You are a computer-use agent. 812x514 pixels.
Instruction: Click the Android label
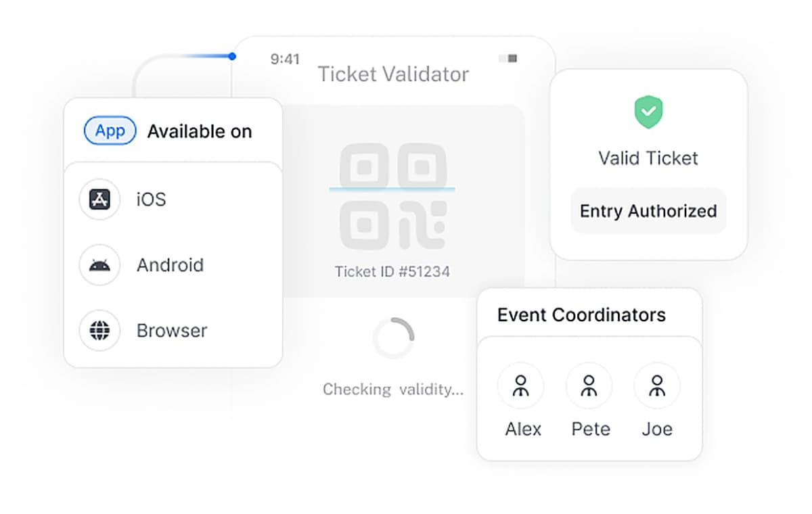tap(170, 265)
